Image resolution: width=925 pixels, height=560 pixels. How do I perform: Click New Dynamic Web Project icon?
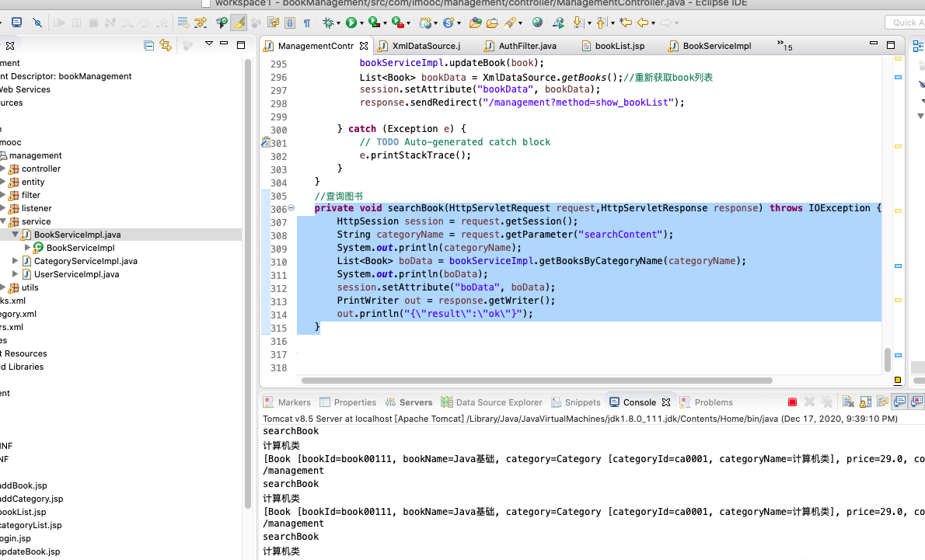pyautogui.click(x=425, y=23)
